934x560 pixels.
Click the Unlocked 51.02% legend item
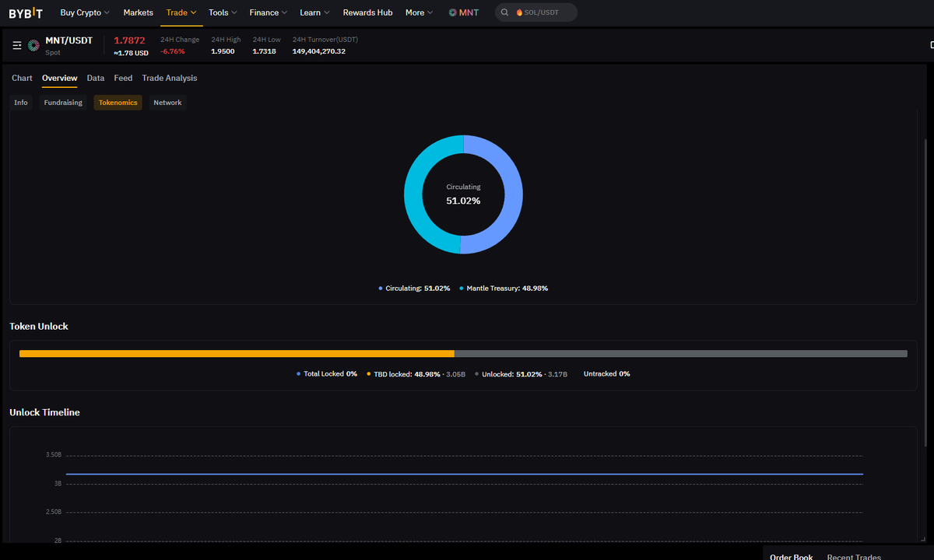[521, 374]
